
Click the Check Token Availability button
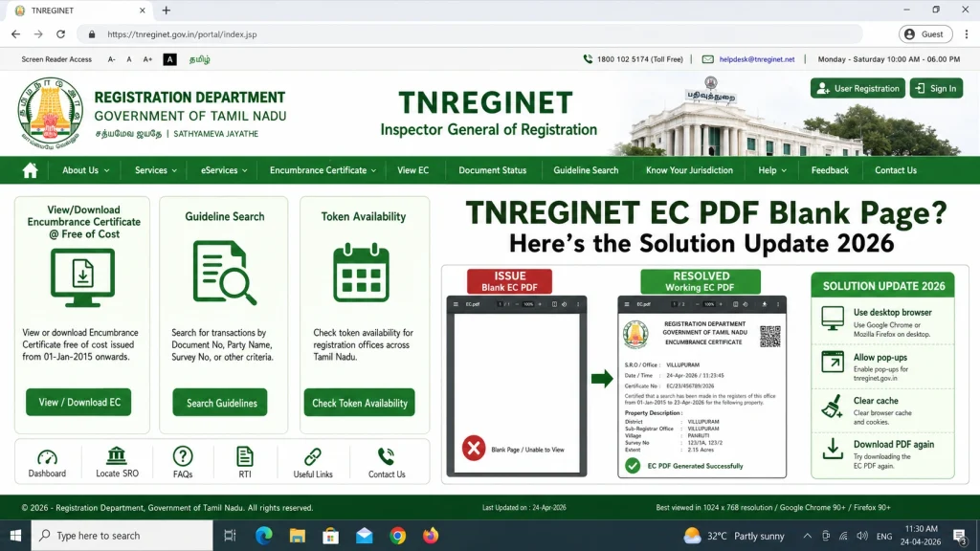click(360, 403)
